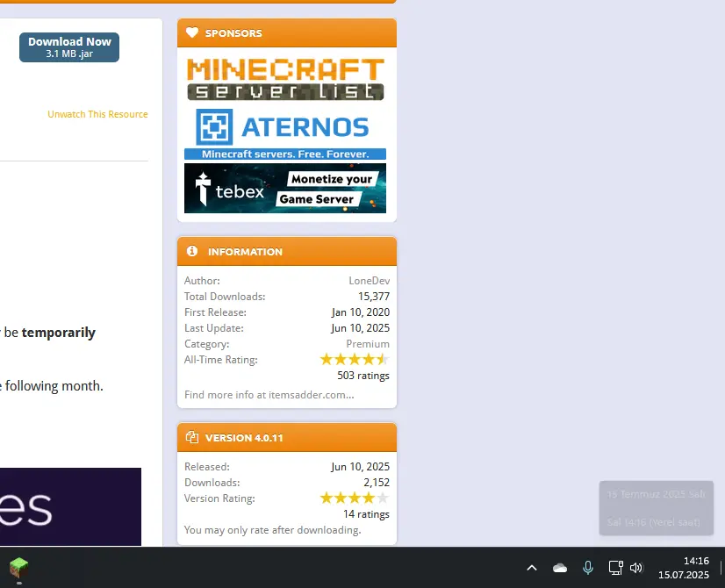Image resolution: width=725 pixels, height=588 pixels.
Task: Click the 14 ratings text
Action: pyautogui.click(x=366, y=514)
